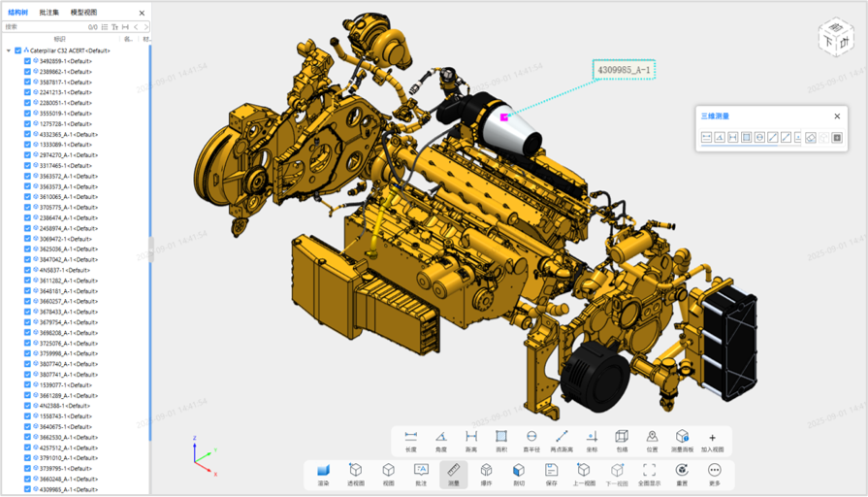The height and width of the screenshot is (497, 868).
Task: Select the 长度 length measurement tool
Action: click(x=410, y=440)
